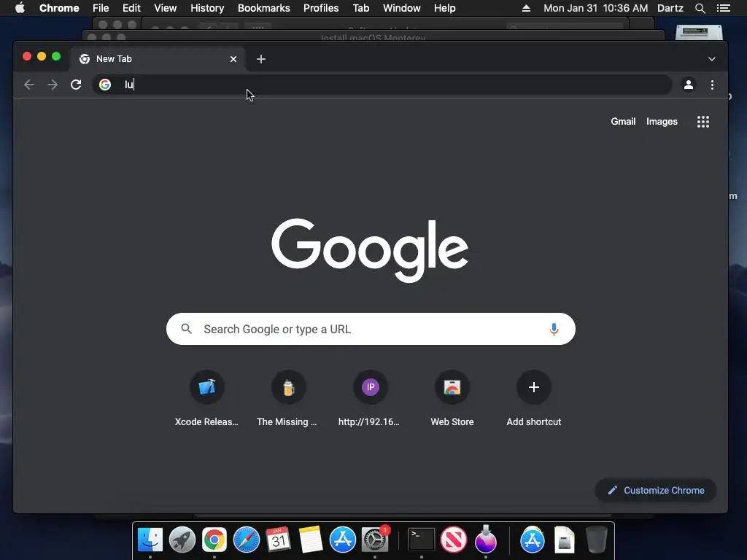This screenshot has width=747, height=560.
Task: Open the File menu
Action: (x=101, y=8)
